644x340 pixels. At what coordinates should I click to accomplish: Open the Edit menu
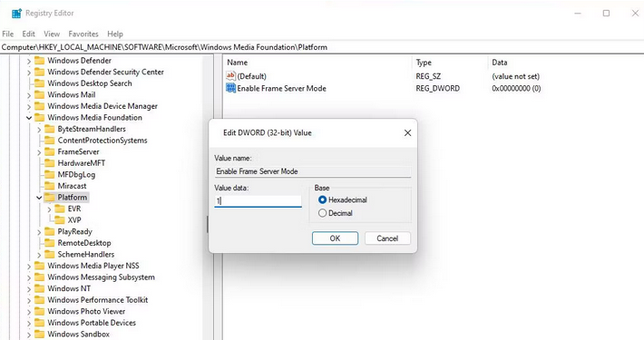pos(28,34)
